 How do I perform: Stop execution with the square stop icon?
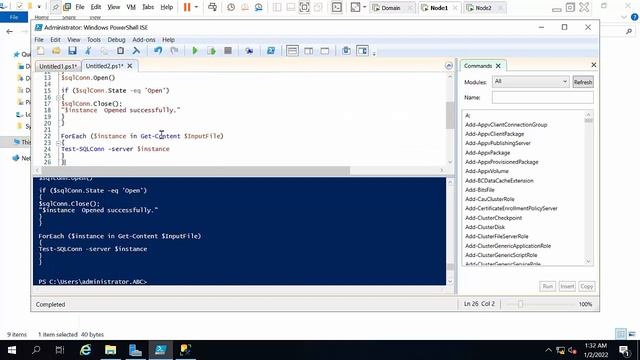pyautogui.click(x=228, y=51)
